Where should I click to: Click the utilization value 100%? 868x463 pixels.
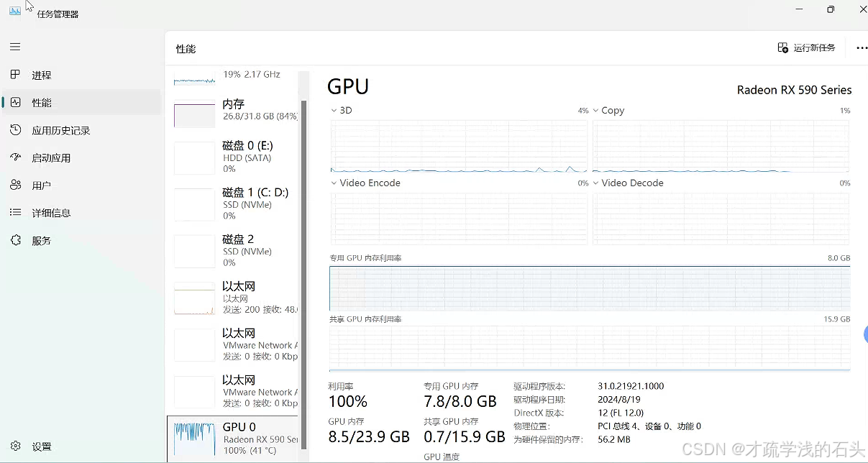pyautogui.click(x=348, y=401)
